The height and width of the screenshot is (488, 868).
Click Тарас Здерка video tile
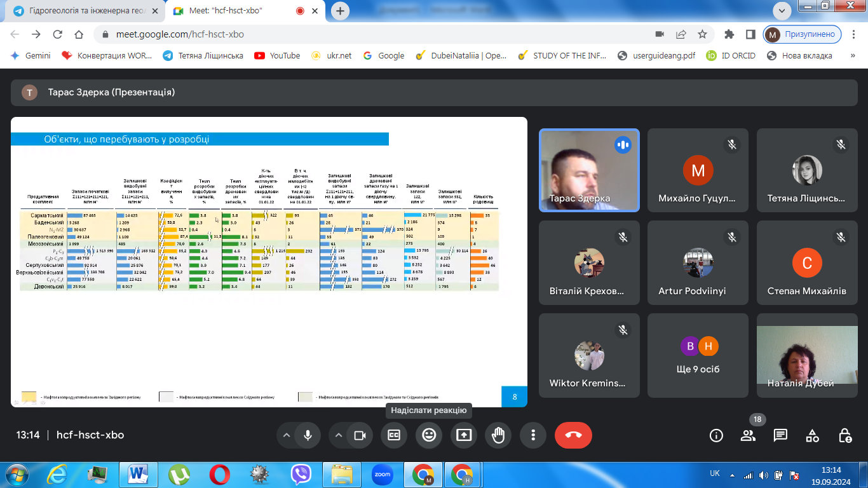(x=589, y=170)
